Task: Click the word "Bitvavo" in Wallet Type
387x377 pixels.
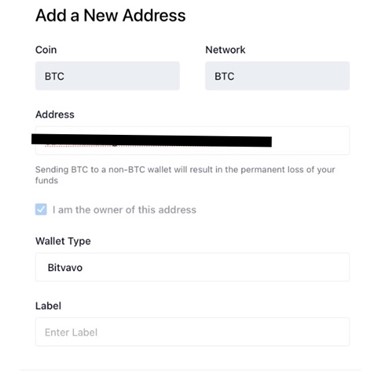Action: pos(65,267)
